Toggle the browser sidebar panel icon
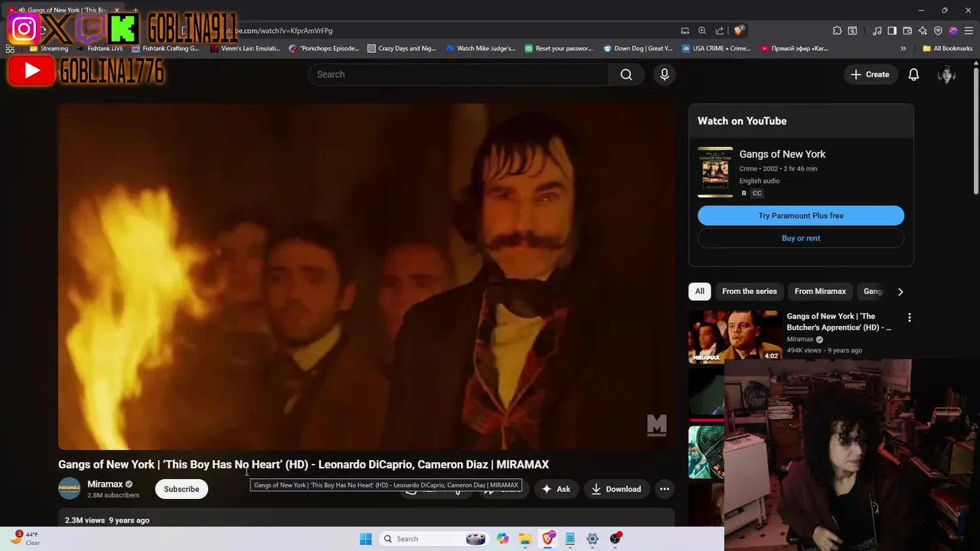This screenshot has width=980, height=551. (x=892, y=31)
